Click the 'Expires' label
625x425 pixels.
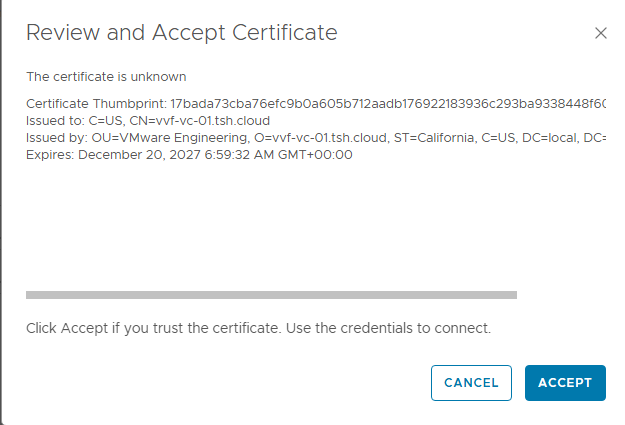click(50, 155)
